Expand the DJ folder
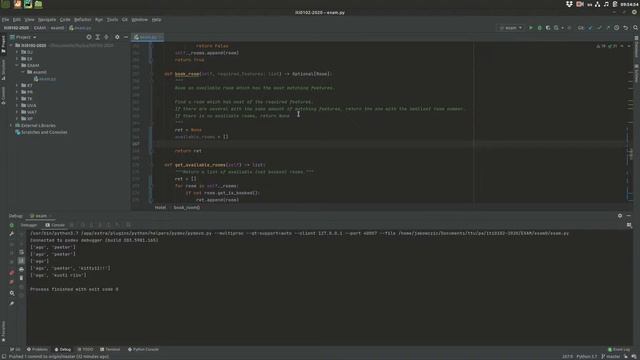This screenshot has height=360, width=640. [17, 52]
